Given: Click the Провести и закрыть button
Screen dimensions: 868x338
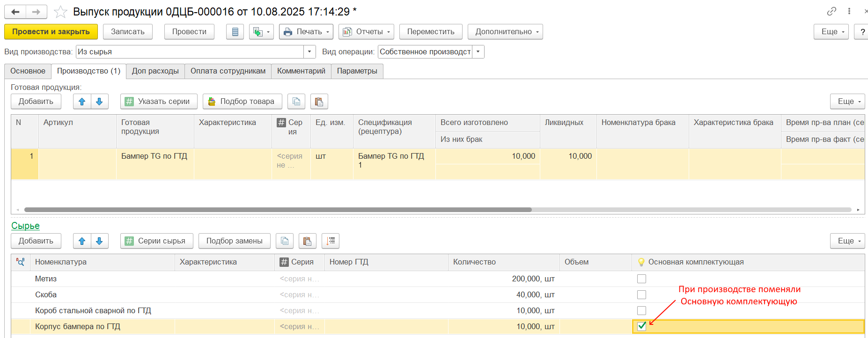Looking at the screenshot, I should 51,32.
